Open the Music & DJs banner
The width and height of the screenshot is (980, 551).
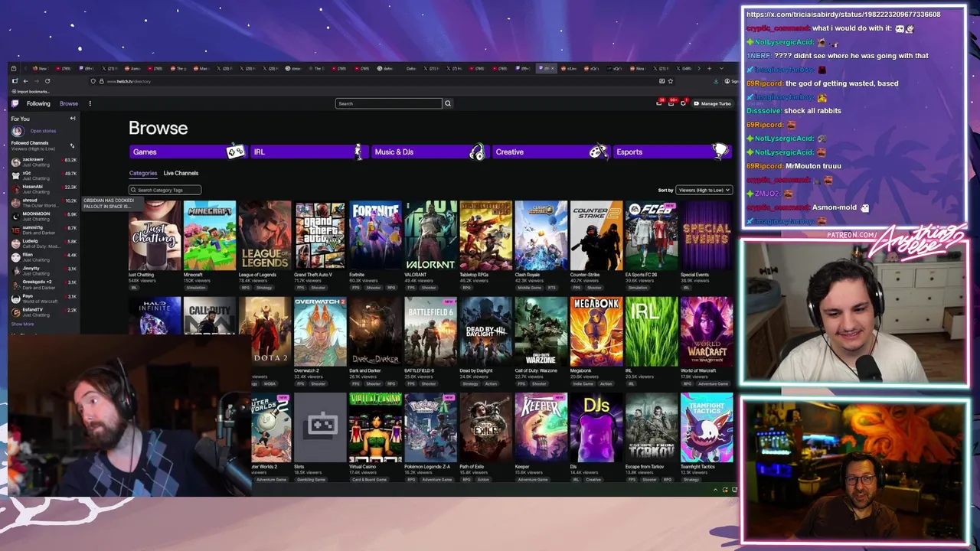tap(429, 152)
